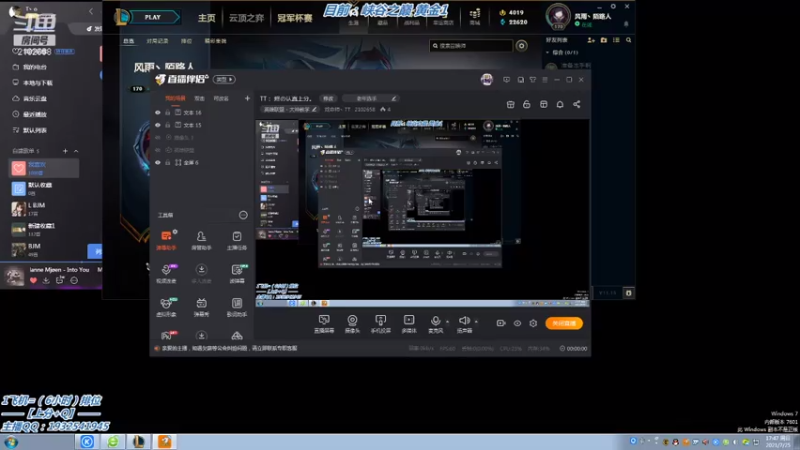
Task: Click the now-playing album cover thumbnail
Action: (14, 276)
